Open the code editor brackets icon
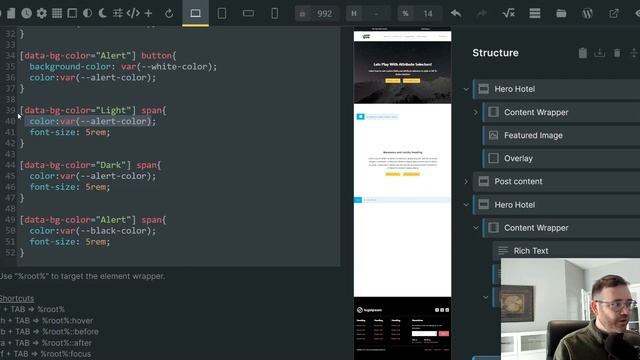The height and width of the screenshot is (360, 640). click(x=133, y=13)
